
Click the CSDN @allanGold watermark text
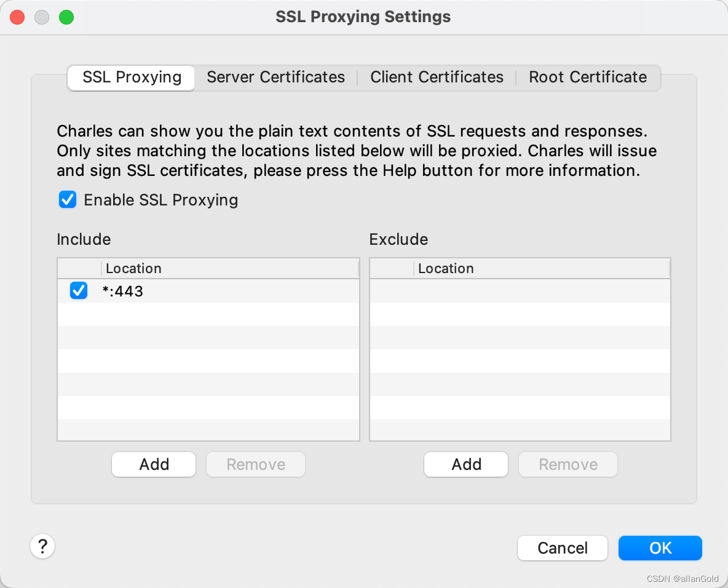coord(682,579)
